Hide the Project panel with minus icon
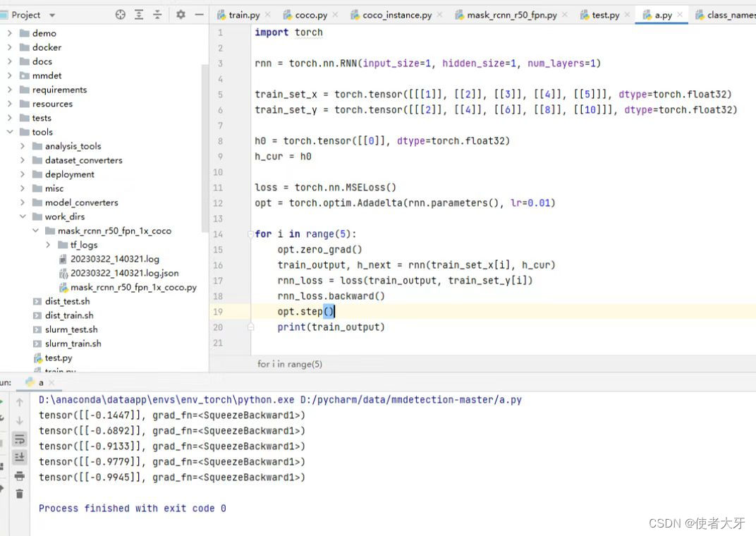 [x=199, y=15]
